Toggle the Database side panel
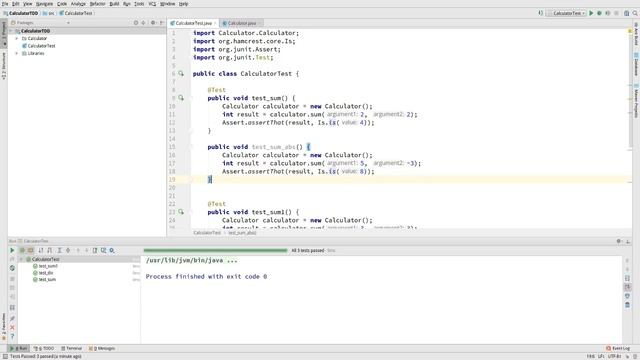Screen dimensions: 640x360 (636, 64)
